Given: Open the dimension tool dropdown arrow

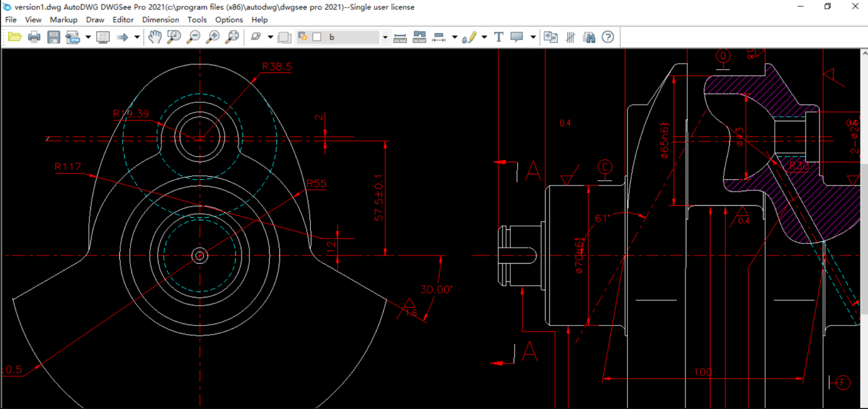Looking at the screenshot, I should 454,37.
